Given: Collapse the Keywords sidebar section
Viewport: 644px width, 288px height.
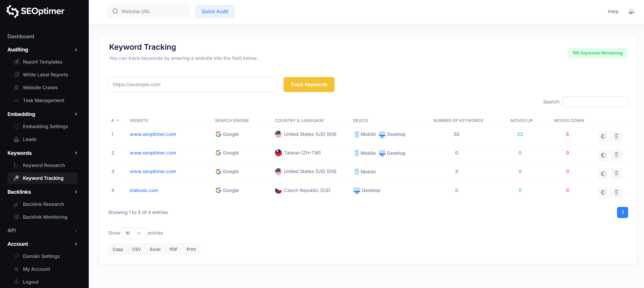Looking at the screenshot, I should tap(76, 153).
